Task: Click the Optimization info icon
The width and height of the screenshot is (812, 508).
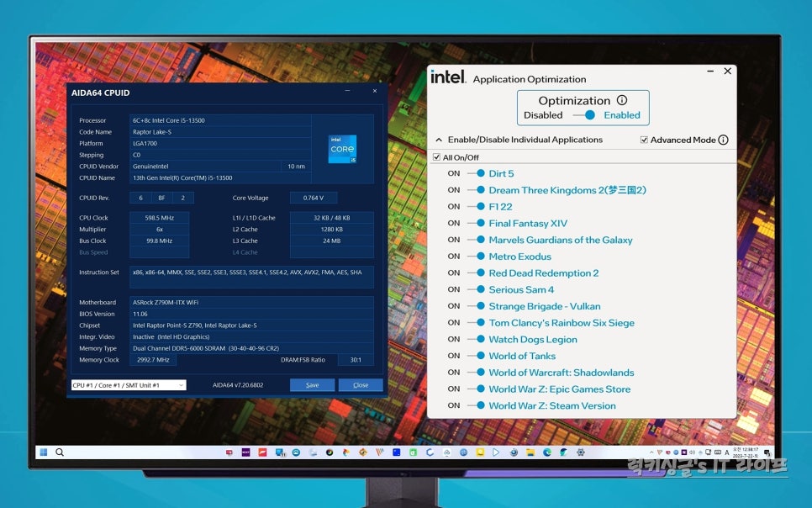Action: (x=621, y=98)
